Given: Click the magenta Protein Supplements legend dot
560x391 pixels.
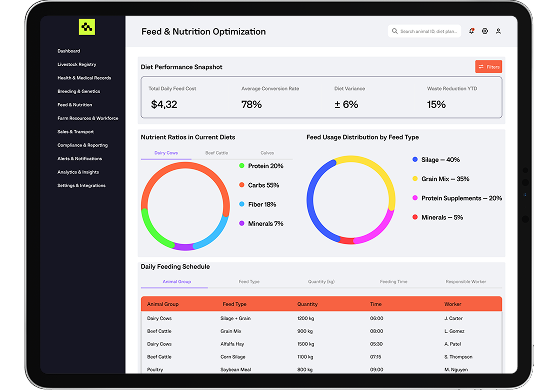Looking at the screenshot, I should coord(415,198).
